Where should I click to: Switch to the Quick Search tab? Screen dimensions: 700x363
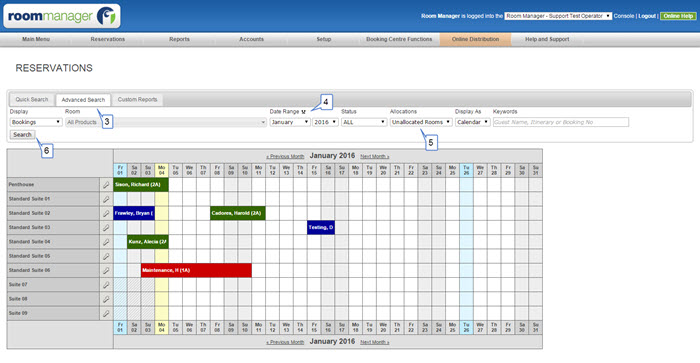[x=32, y=100]
